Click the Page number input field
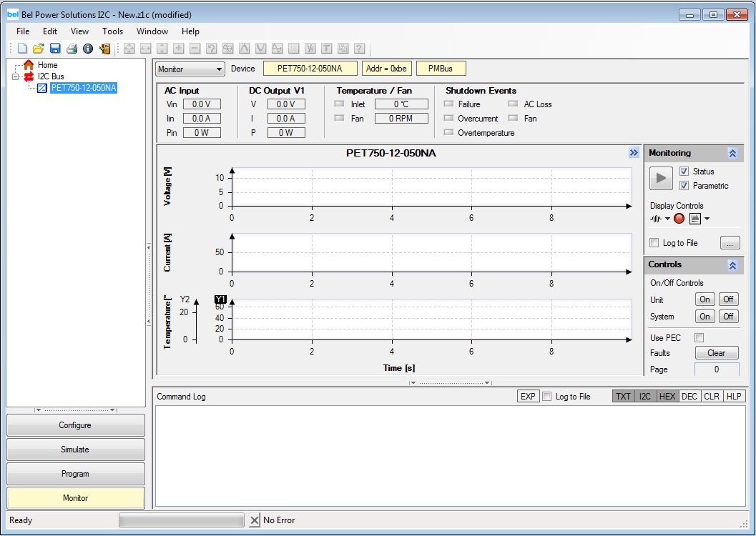Screen dimensions: 756x536 click(x=716, y=369)
